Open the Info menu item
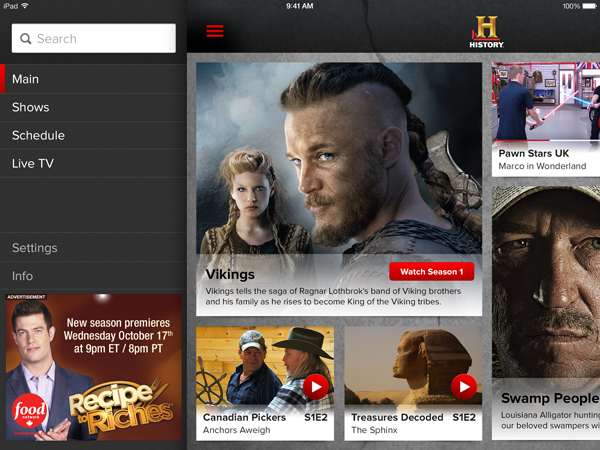This screenshot has width=600, height=450. point(93,276)
